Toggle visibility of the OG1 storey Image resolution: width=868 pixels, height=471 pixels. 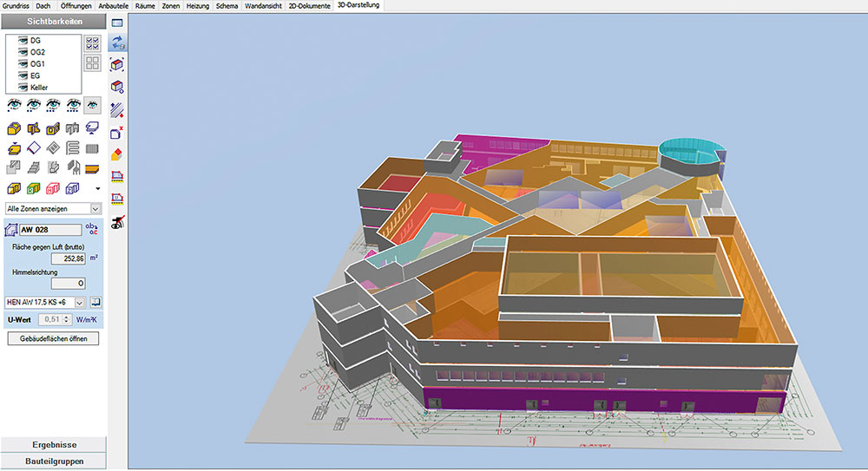(x=23, y=63)
